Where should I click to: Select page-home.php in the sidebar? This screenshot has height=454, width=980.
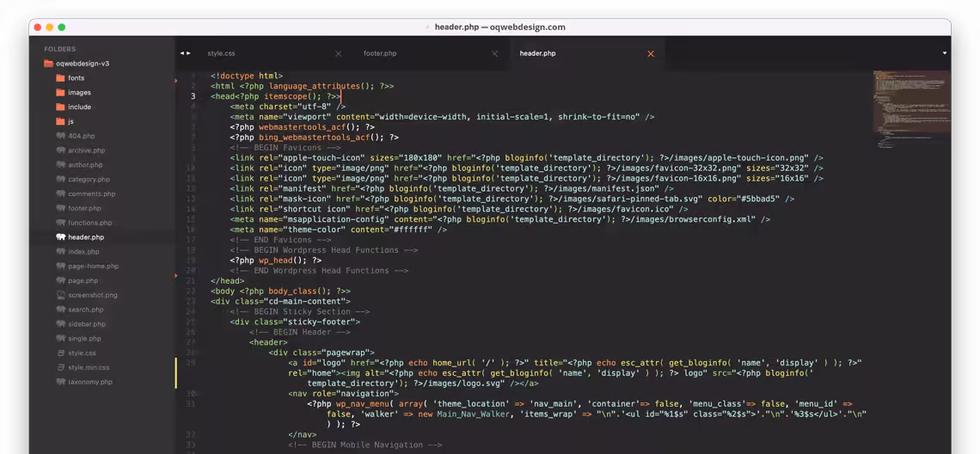(x=93, y=266)
